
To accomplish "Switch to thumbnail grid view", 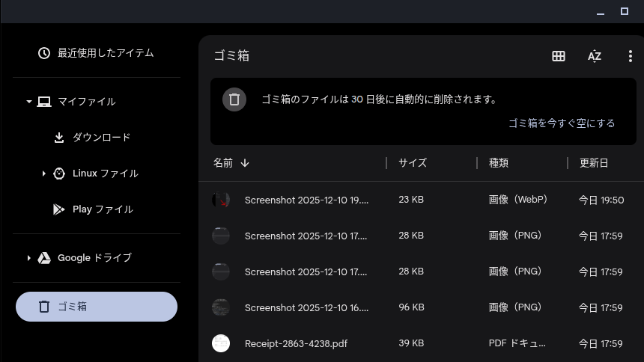I will pos(558,56).
